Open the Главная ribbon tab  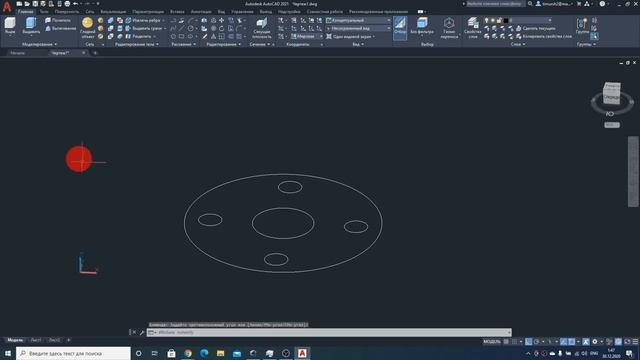25,12
